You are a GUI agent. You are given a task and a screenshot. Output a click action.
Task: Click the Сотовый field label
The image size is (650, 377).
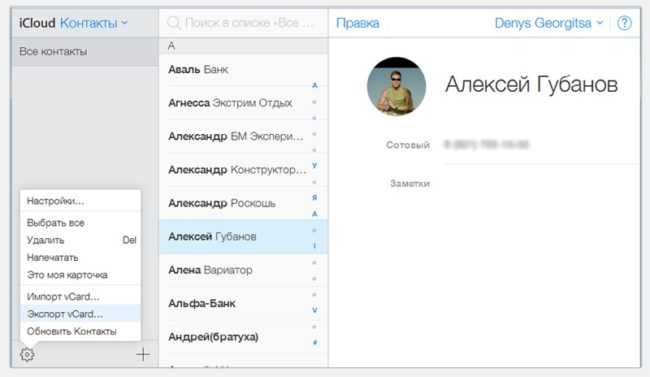pyautogui.click(x=408, y=145)
